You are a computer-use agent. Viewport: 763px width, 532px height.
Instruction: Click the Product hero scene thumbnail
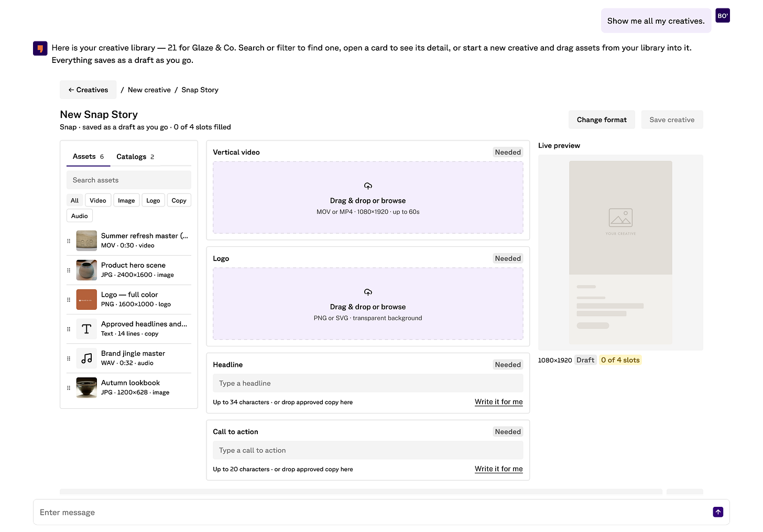(x=86, y=270)
